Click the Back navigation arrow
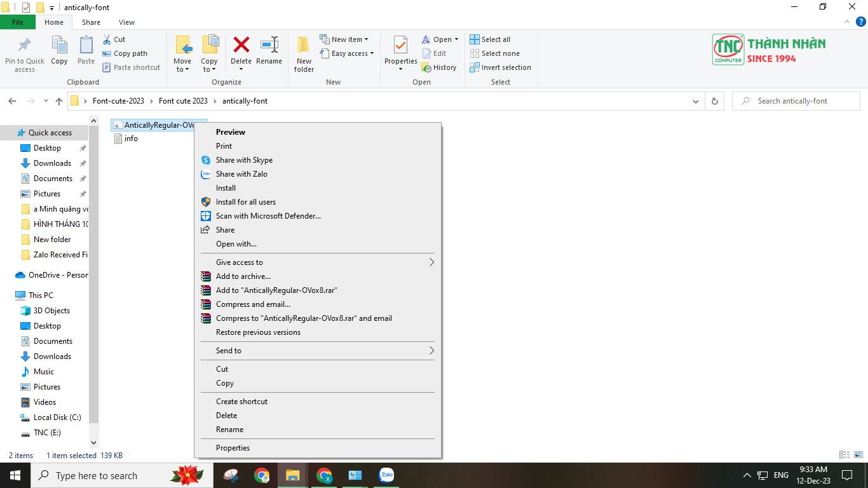 [12, 101]
